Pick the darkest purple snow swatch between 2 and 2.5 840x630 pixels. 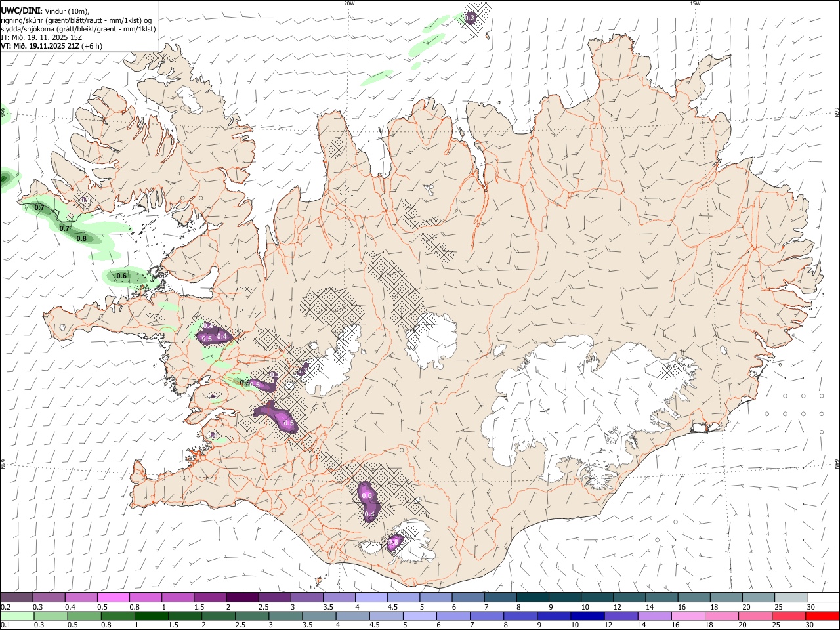[x=241, y=597]
